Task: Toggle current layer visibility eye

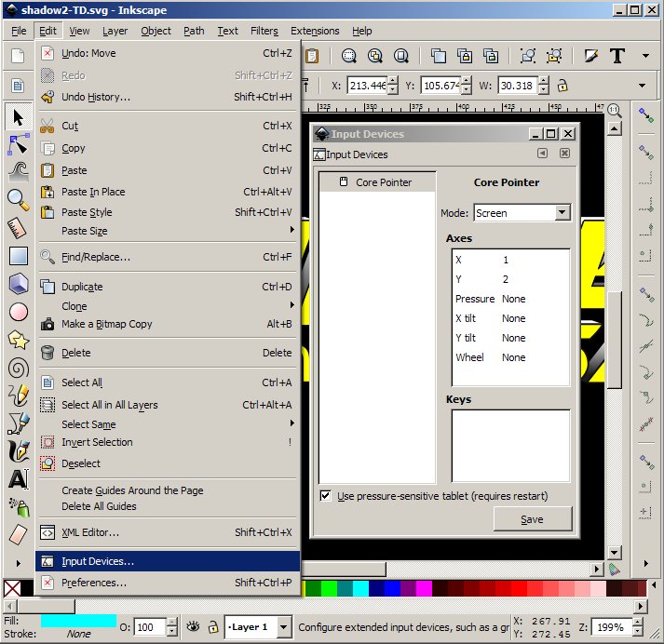Action: click(193, 627)
